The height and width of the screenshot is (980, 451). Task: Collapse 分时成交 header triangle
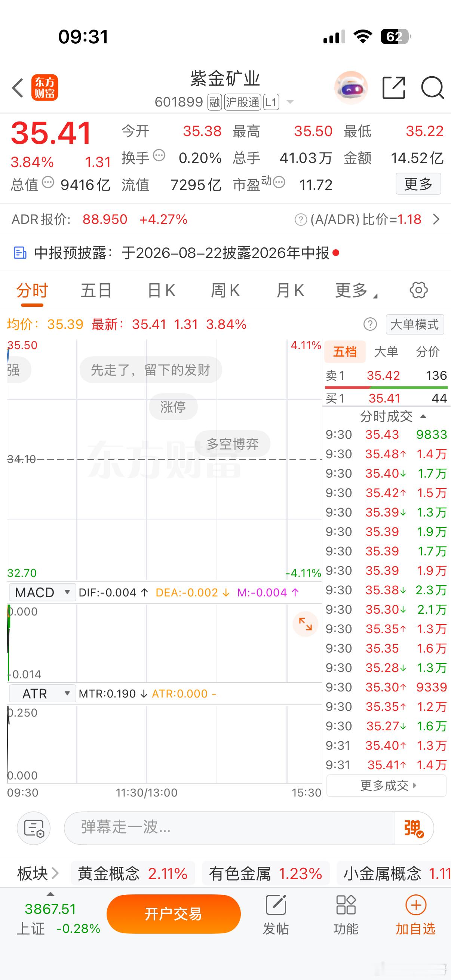pyautogui.click(x=423, y=417)
